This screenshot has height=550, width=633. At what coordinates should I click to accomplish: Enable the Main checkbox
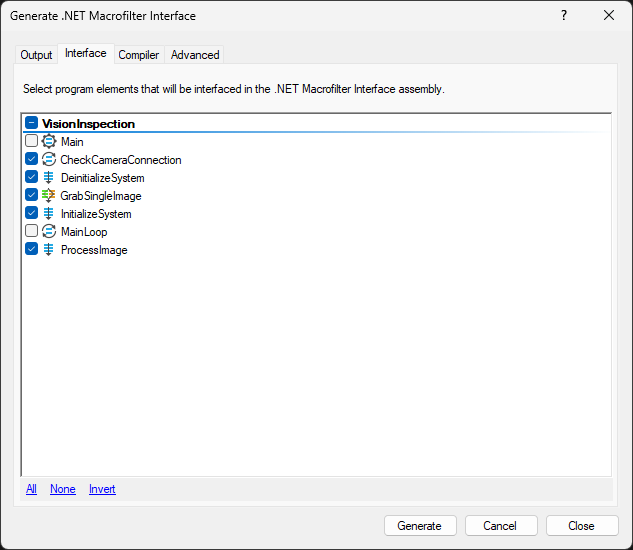click(32, 142)
